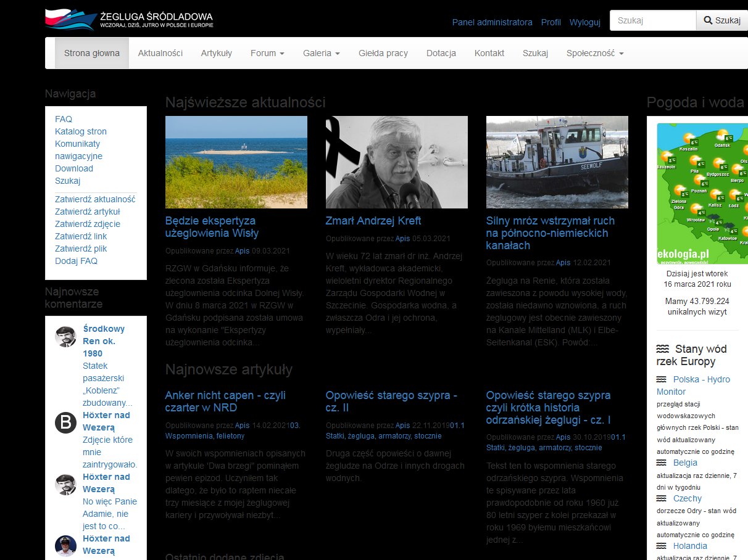This screenshot has width=748, height=560.
Task: Open Polska - Hydro Monitor link
Action: tap(693, 385)
